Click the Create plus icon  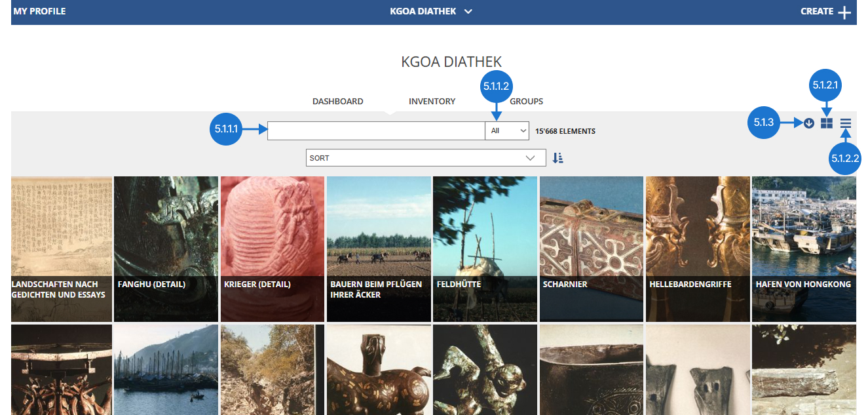(x=844, y=12)
